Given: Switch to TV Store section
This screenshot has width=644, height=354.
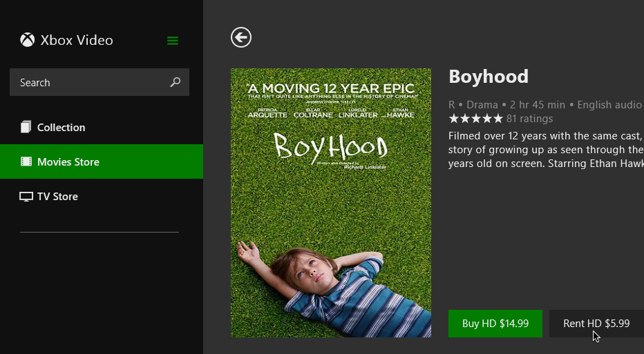Looking at the screenshot, I should [57, 197].
